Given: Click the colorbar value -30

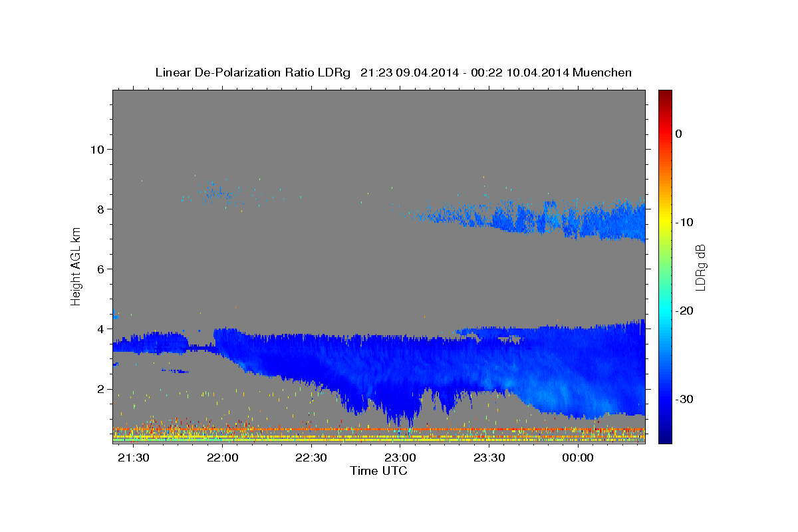Looking at the screenshot, I should point(684,399).
